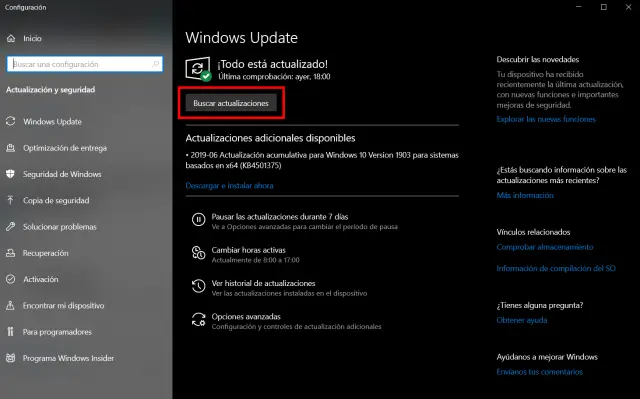Click the Comprobar almacenamiento link
640x399 pixels.
pyautogui.click(x=545, y=247)
